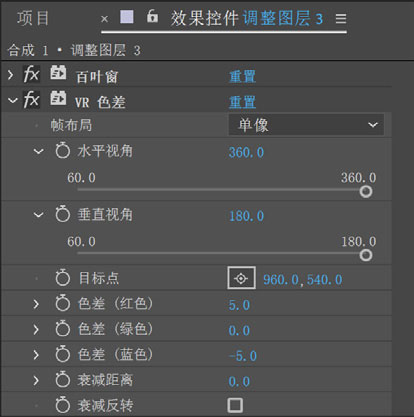Click the 水平视角 slider handle
This screenshot has height=417, width=414.
coord(366,191)
